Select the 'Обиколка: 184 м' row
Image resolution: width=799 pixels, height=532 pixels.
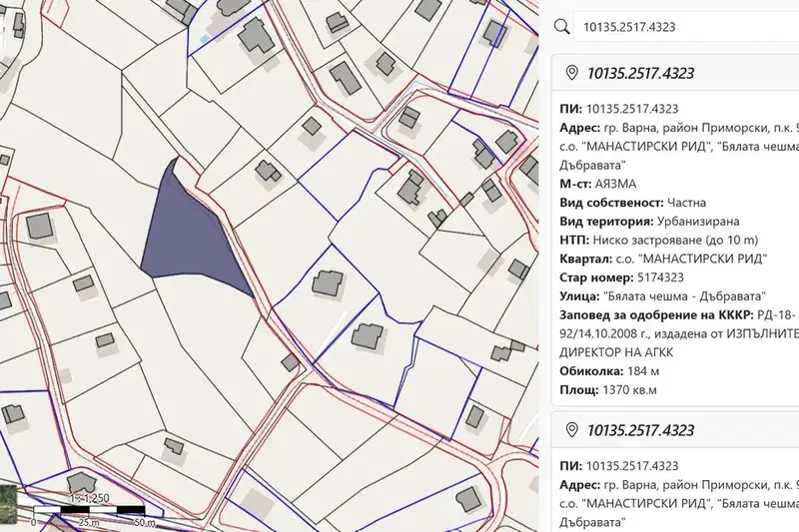point(609,371)
